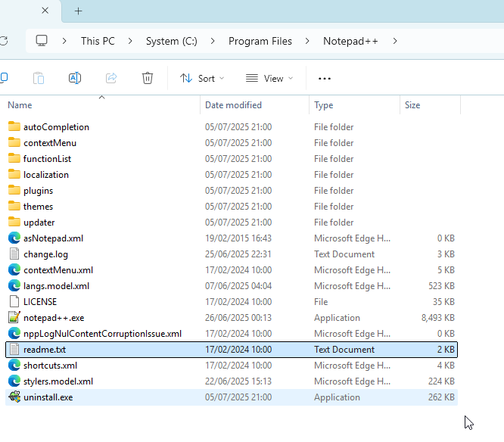Sort by Size column header

pyautogui.click(x=412, y=105)
